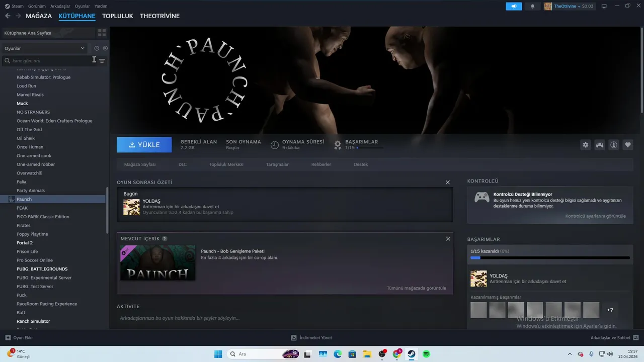The height and width of the screenshot is (362, 644).
Task: Switch library to grid collections view
Action: pyautogui.click(x=102, y=33)
